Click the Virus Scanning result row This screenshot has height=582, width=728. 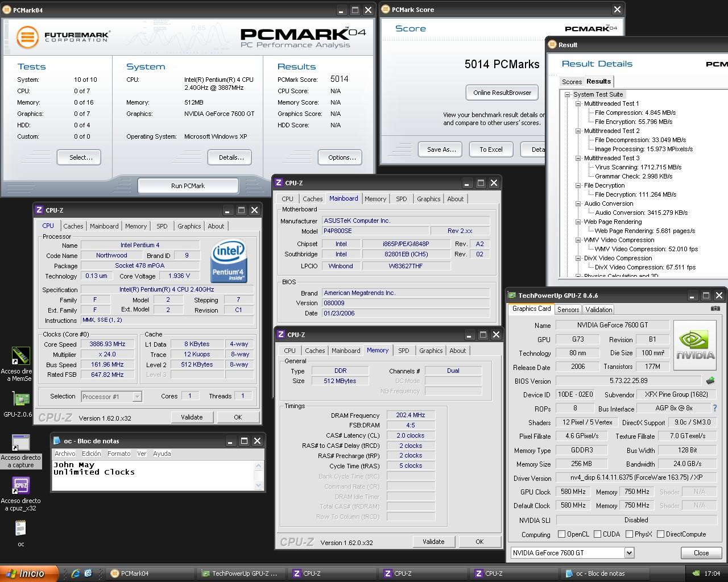click(x=638, y=167)
